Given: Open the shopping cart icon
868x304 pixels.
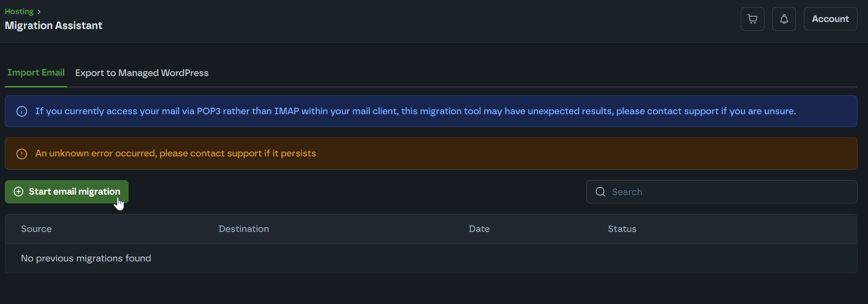Looking at the screenshot, I should tap(752, 19).
